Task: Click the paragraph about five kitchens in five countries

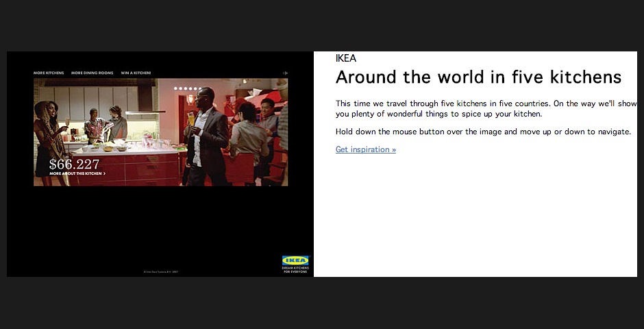Action: pyautogui.click(x=486, y=109)
